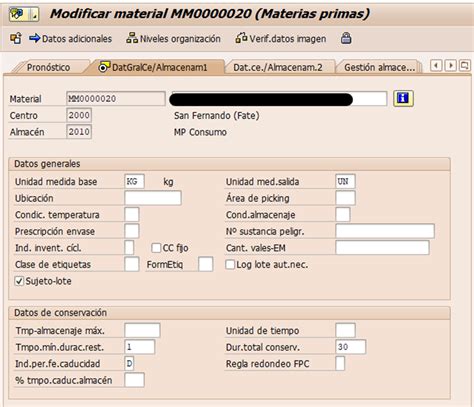Uncheck the Sujeto-lote checkbox

[19, 281]
